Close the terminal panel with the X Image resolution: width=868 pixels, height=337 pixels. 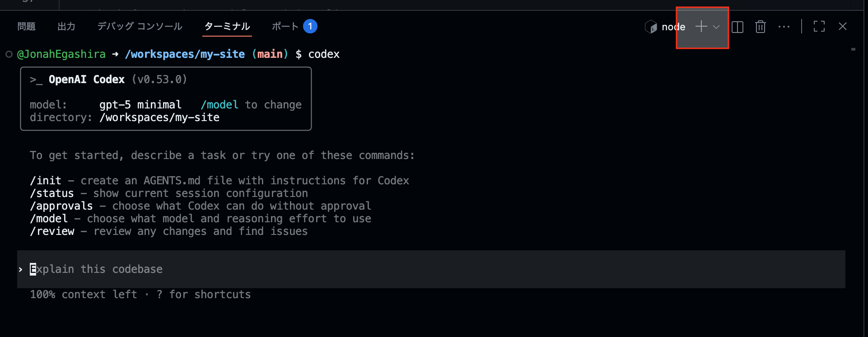[843, 26]
